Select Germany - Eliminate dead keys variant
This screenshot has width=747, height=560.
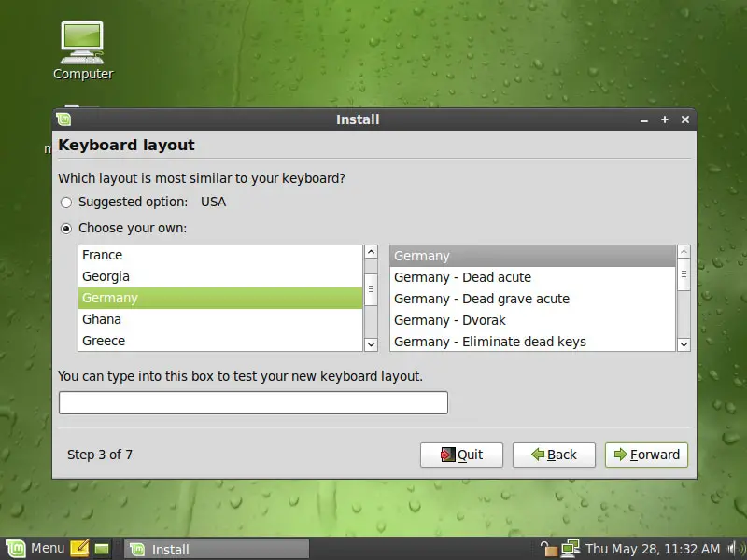coord(532,342)
